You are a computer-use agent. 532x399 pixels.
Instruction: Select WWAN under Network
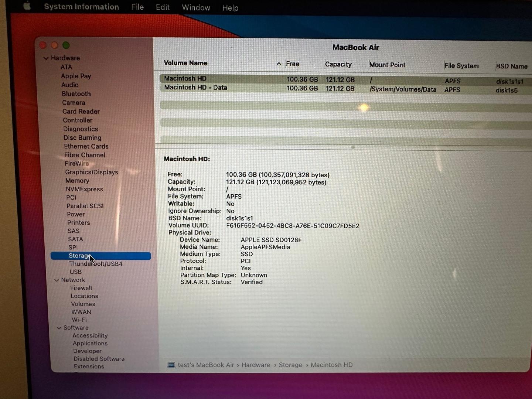[x=81, y=312]
